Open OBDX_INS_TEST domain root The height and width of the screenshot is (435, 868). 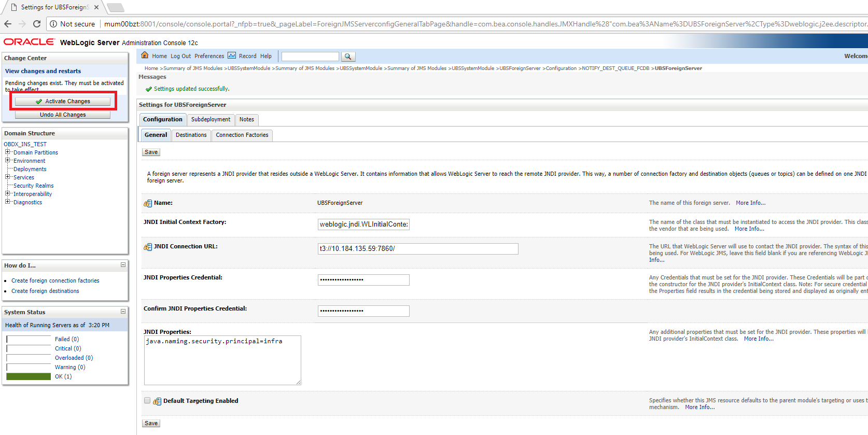25,144
